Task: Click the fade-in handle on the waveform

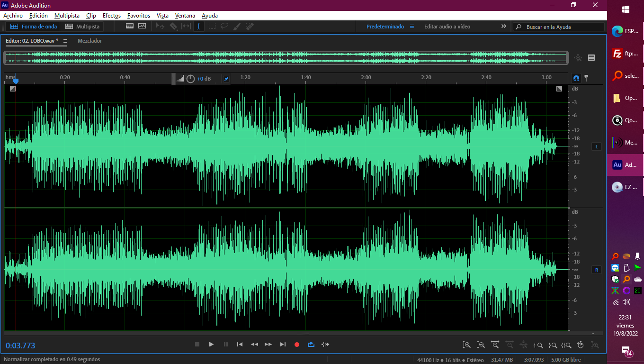Action: point(13,89)
